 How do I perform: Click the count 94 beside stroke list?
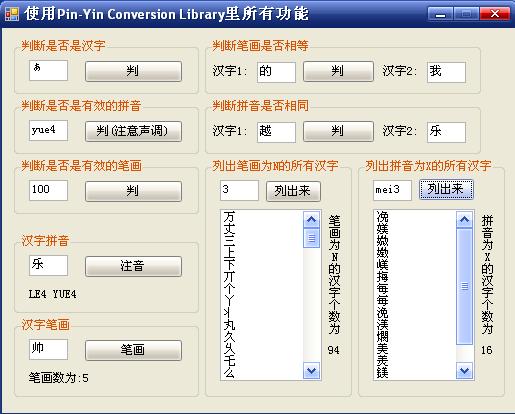(x=333, y=350)
